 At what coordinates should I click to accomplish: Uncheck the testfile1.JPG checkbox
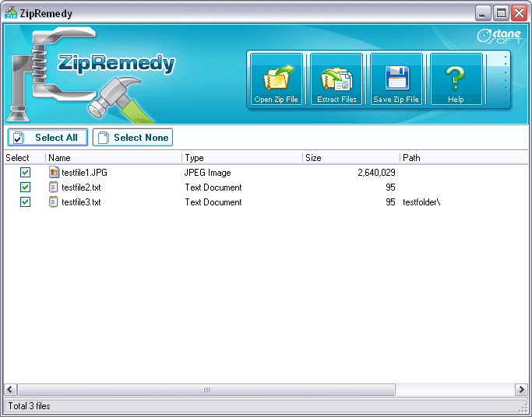tap(25, 172)
